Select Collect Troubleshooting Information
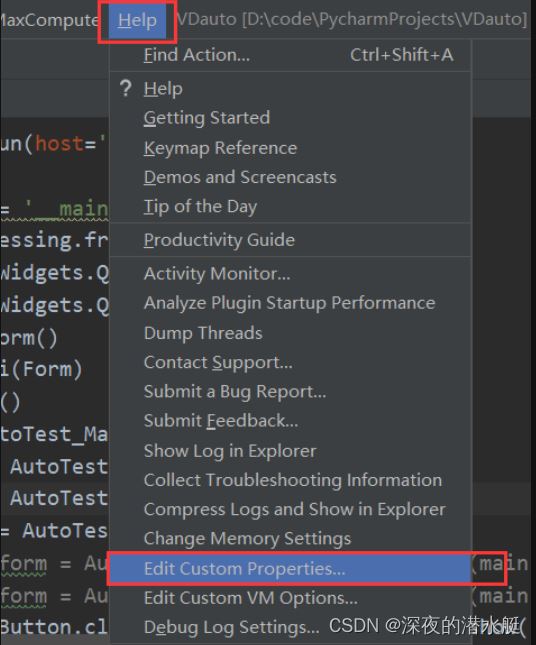This screenshot has width=536, height=645. tap(290, 480)
